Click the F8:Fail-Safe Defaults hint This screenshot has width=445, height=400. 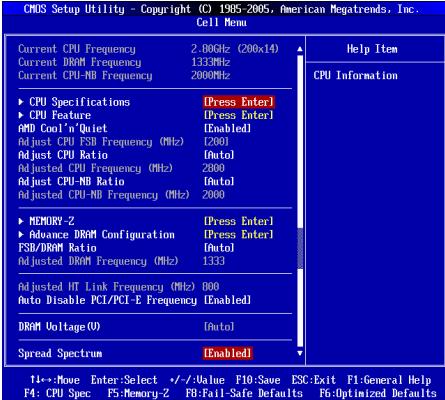pos(244,393)
